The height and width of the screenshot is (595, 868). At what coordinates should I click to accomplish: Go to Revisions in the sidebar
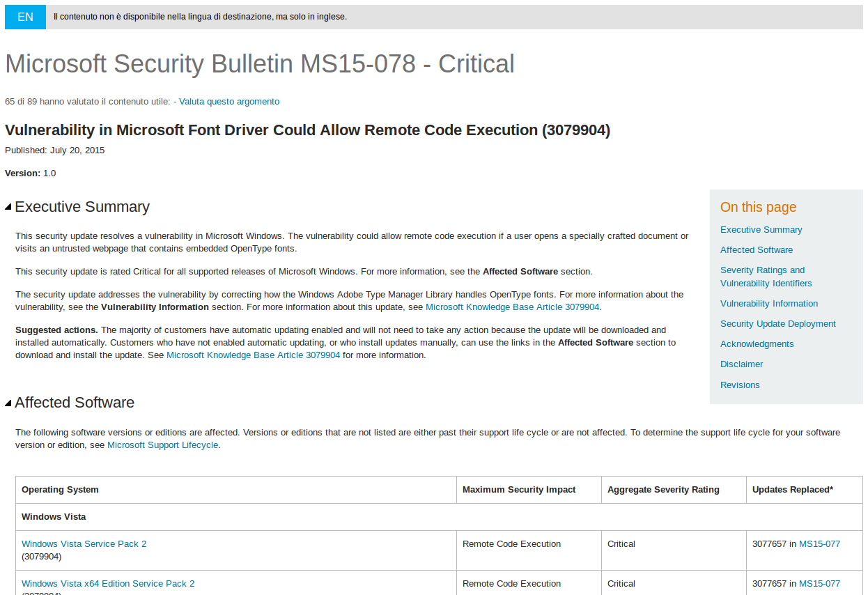tap(740, 385)
